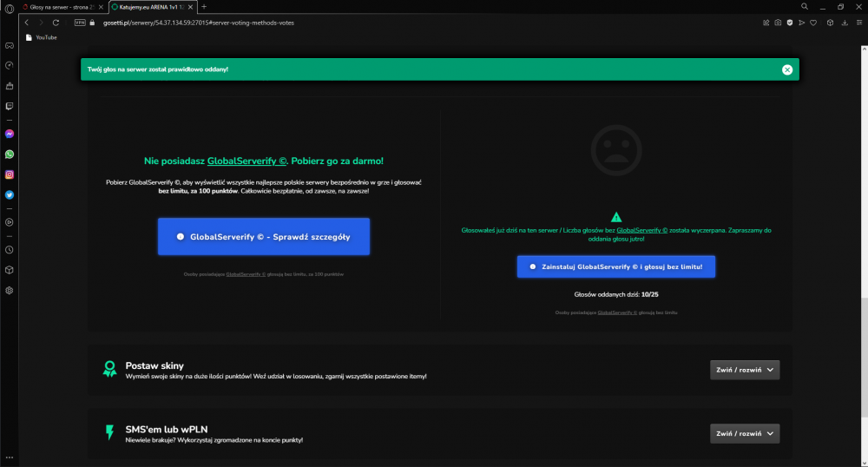Click small GlobalServerify link under Sprawdź szczegóły
The height and width of the screenshot is (467, 868).
(246, 274)
